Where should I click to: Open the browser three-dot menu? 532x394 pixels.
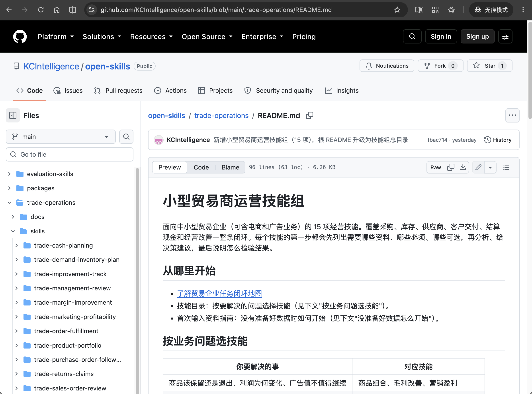point(523,10)
